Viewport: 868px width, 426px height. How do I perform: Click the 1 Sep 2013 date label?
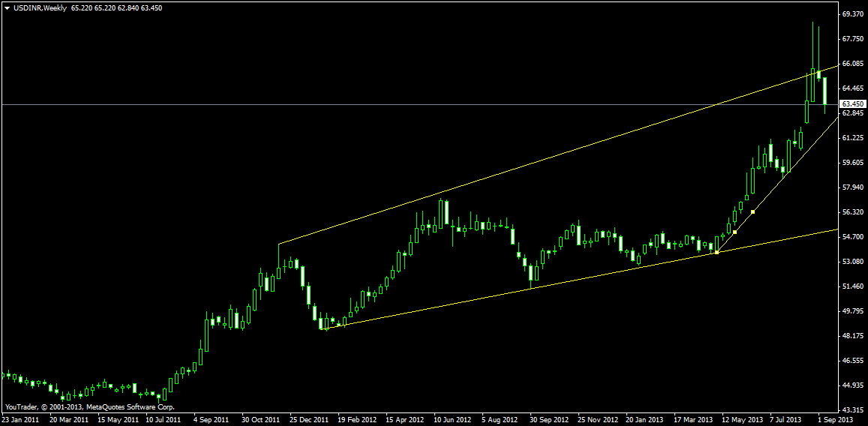point(835,420)
